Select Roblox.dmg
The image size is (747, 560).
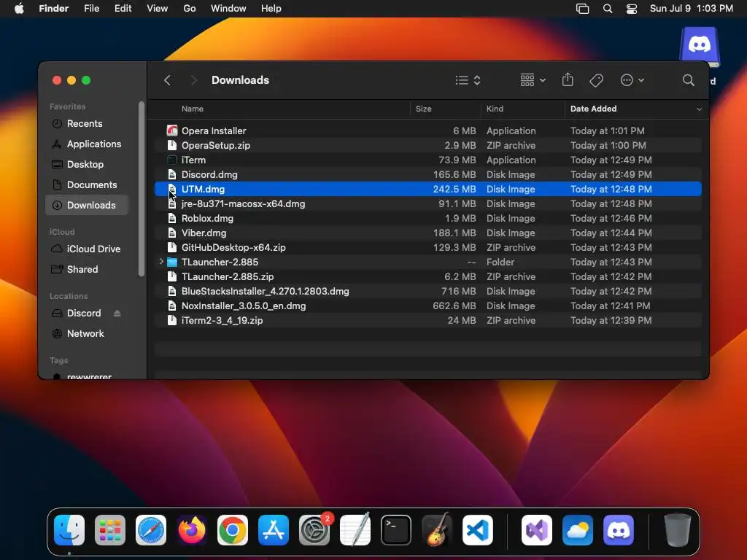[427, 219]
